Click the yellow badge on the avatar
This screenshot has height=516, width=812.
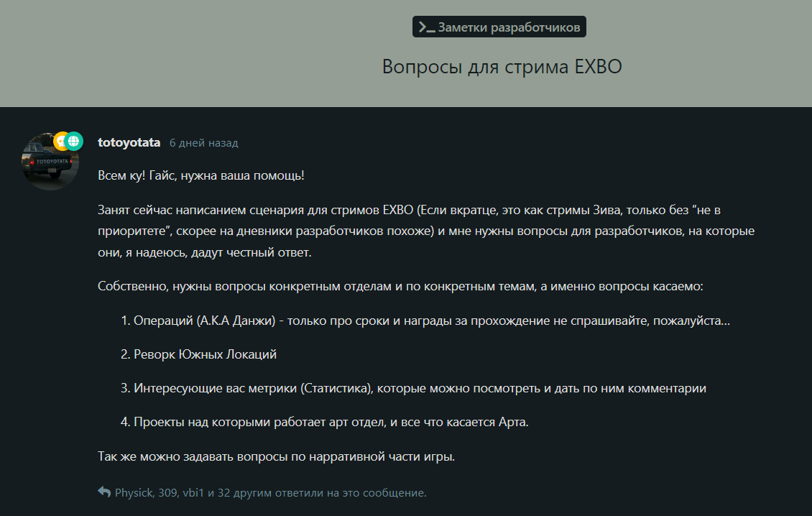pyautogui.click(x=61, y=141)
